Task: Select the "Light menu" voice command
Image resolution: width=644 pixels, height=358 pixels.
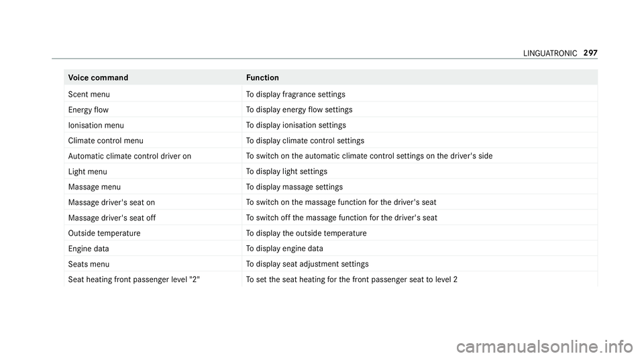Action: pyautogui.click(x=87, y=172)
